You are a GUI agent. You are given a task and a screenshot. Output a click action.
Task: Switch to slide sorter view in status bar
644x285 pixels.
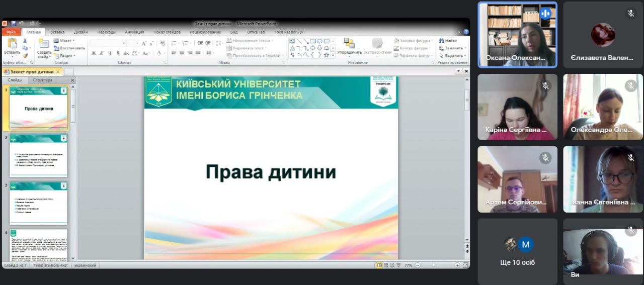click(x=387, y=265)
